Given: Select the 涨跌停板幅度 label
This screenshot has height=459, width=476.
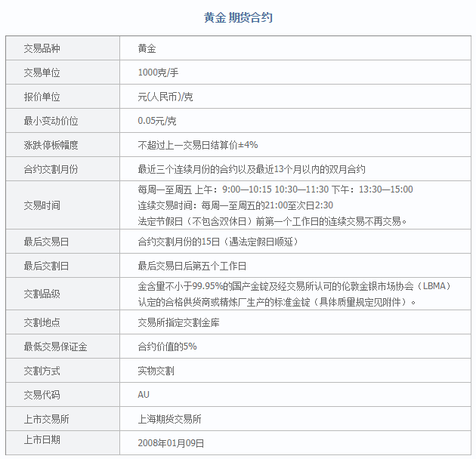Looking at the screenshot, I should click(51, 145).
